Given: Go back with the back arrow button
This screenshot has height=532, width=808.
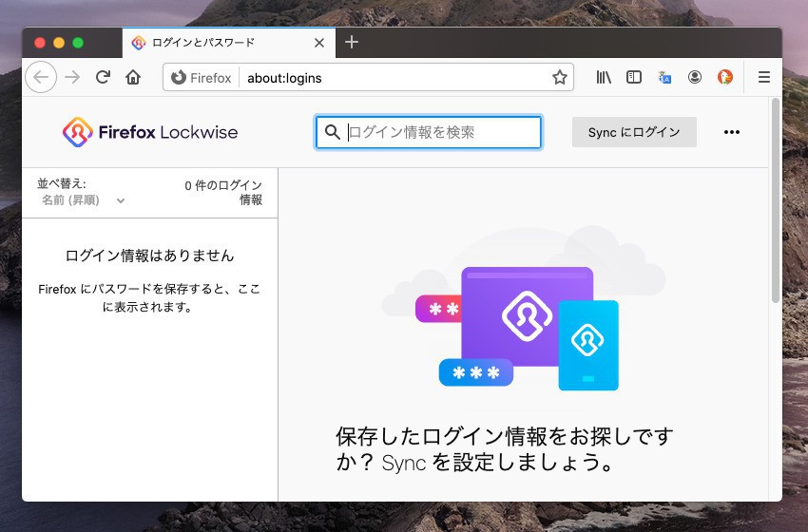Looking at the screenshot, I should (41, 77).
